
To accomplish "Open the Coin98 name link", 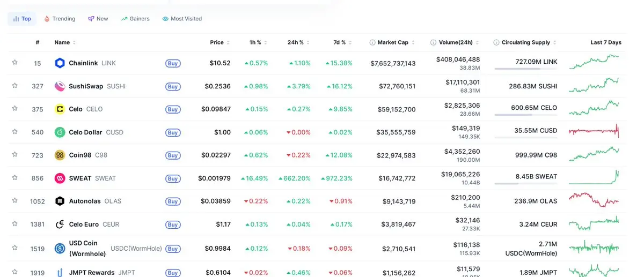I will point(80,155).
